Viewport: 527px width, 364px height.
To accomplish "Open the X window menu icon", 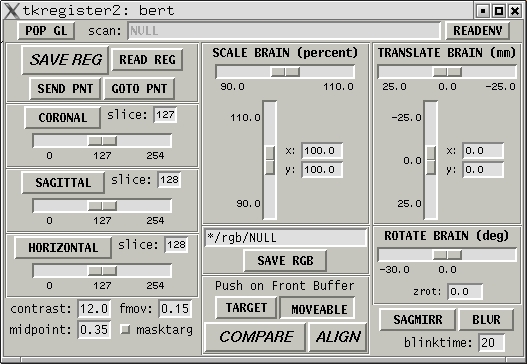I will pyautogui.click(x=11, y=11).
